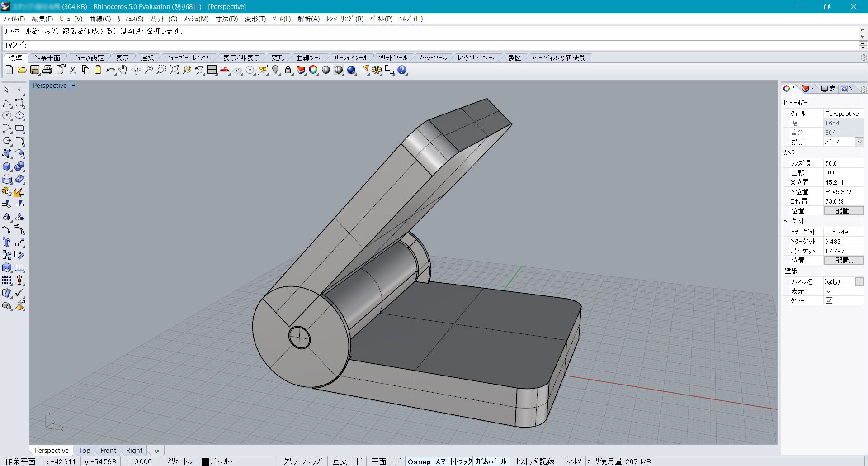The width and height of the screenshot is (868, 466).
Task: Click the Cut scissors icon
Action: pyautogui.click(x=72, y=70)
